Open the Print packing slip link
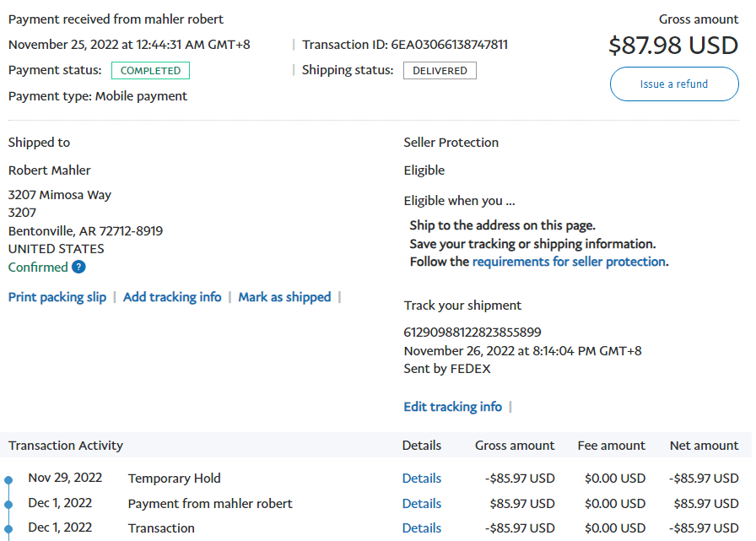 coord(57,297)
